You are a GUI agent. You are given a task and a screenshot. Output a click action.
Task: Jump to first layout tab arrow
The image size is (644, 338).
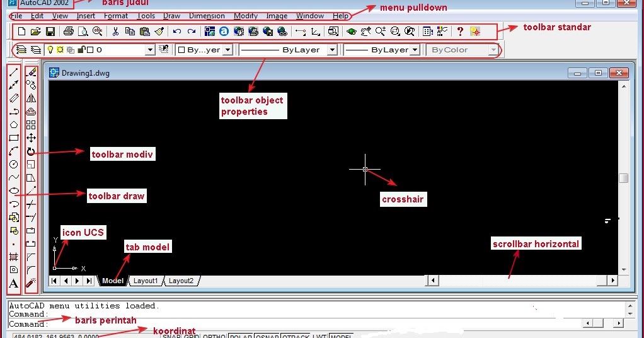pyautogui.click(x=54, y=281)
